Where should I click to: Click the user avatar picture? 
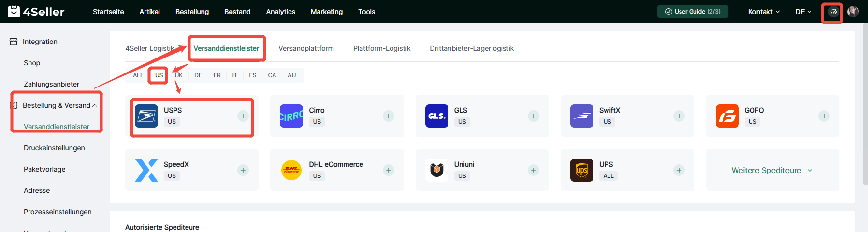[x=853, y=12]
